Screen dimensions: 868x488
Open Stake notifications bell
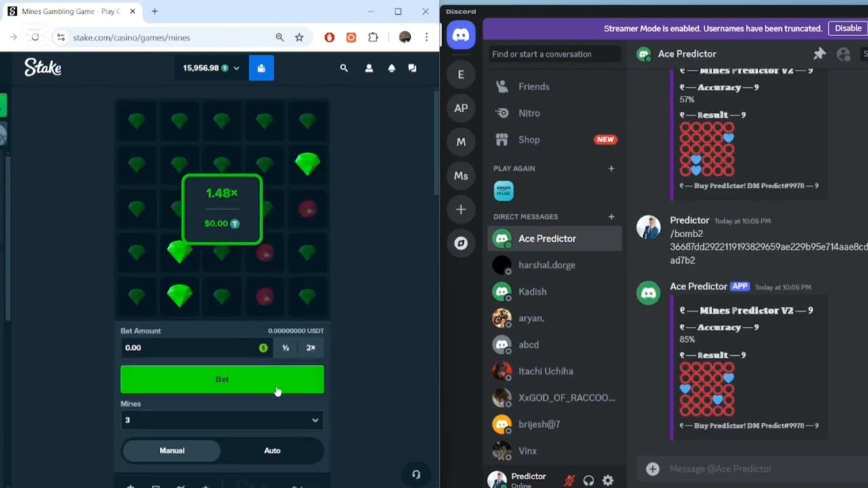tap(391, 68)
